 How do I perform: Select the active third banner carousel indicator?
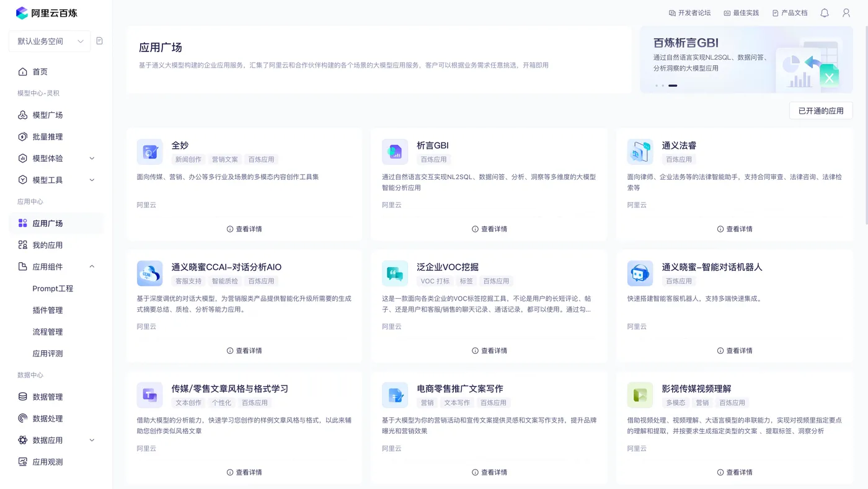[x=673, y=86]
